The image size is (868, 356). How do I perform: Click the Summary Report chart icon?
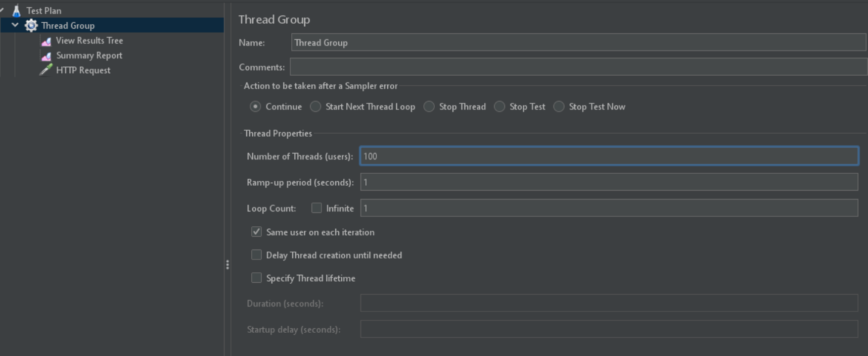[46, 56]
